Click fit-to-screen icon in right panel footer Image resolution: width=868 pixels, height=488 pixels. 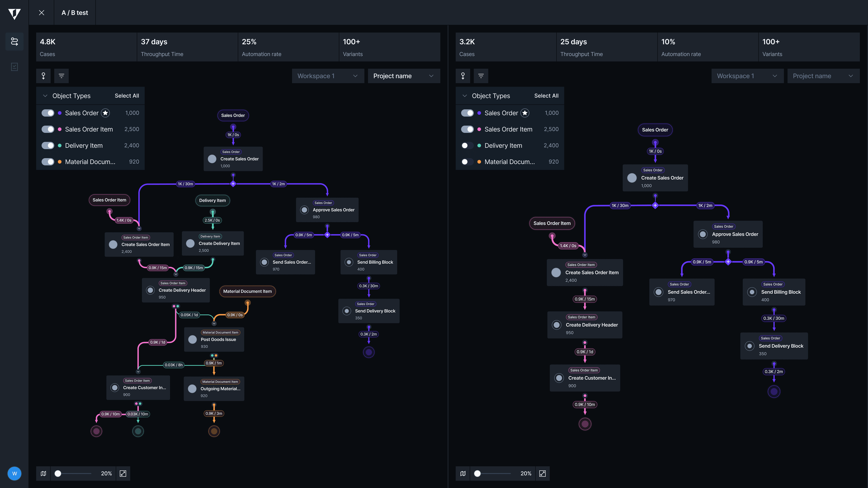point(542,473)
